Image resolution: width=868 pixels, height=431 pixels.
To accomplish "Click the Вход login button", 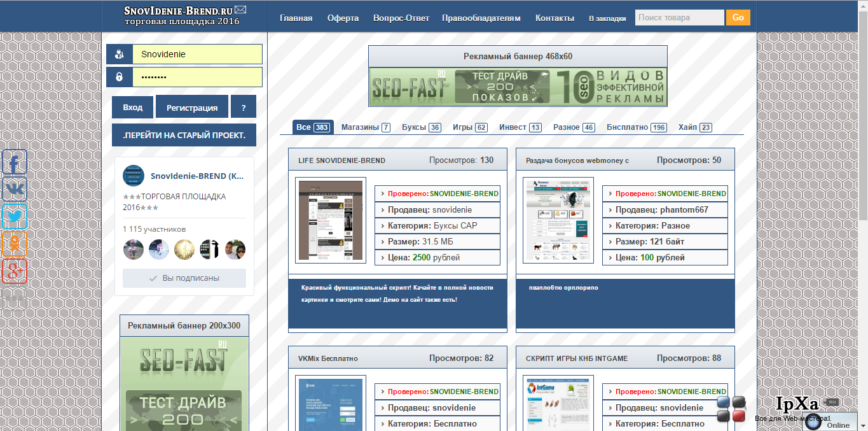I will coord(132,108).
